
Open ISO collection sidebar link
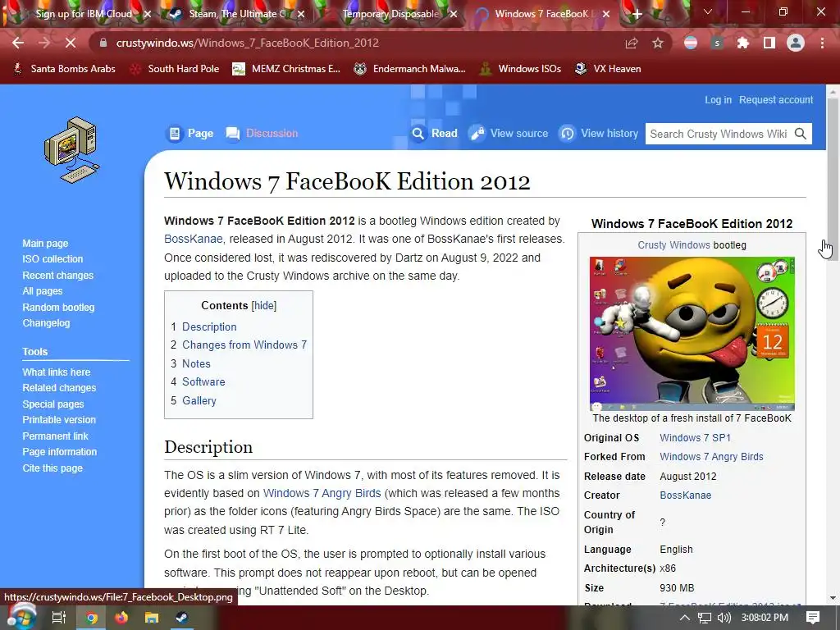click(52, 258)
